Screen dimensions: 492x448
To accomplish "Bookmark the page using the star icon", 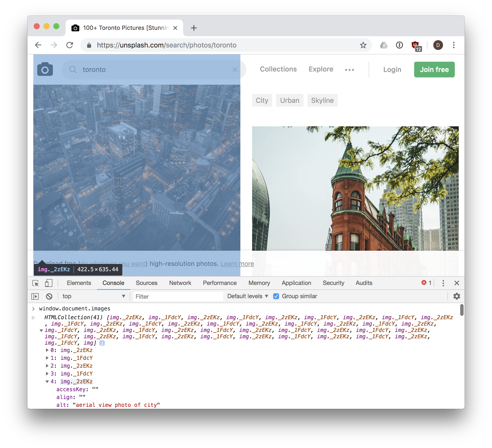I will (363, 45).
